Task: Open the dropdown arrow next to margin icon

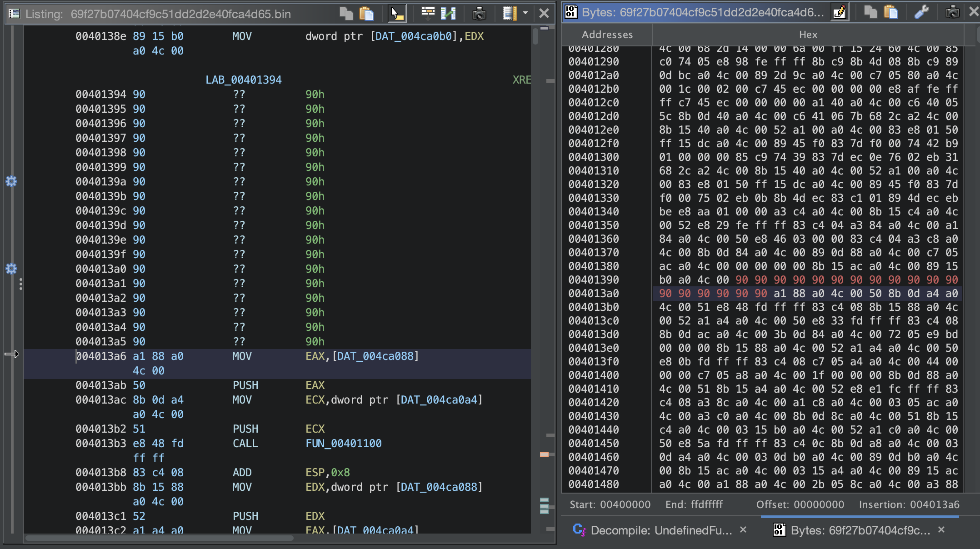Action: 525,13
